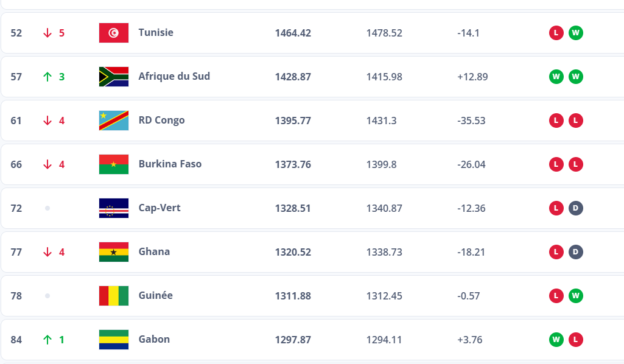Viewport: 624px width, 364px height.
Task: Click Gabon's red L result badge
Action: point(576,340)
